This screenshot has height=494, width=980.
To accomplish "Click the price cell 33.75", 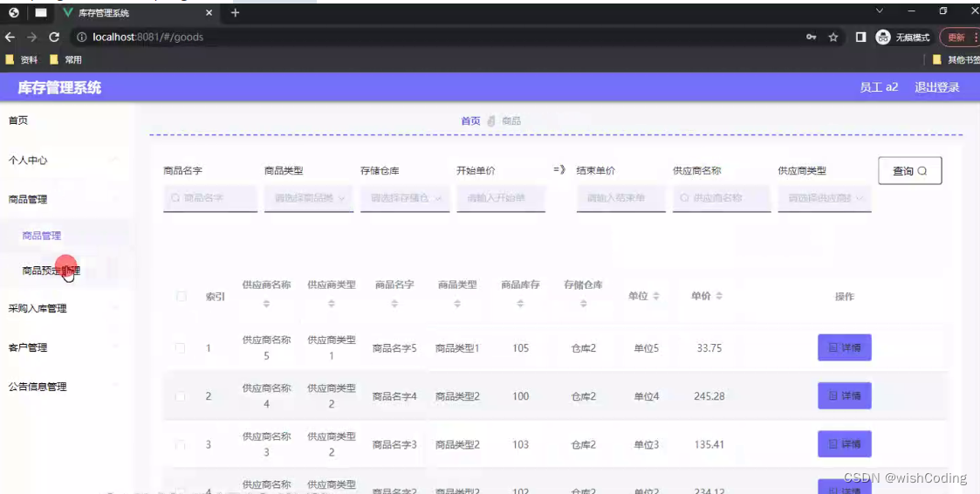I will (709, 347).
